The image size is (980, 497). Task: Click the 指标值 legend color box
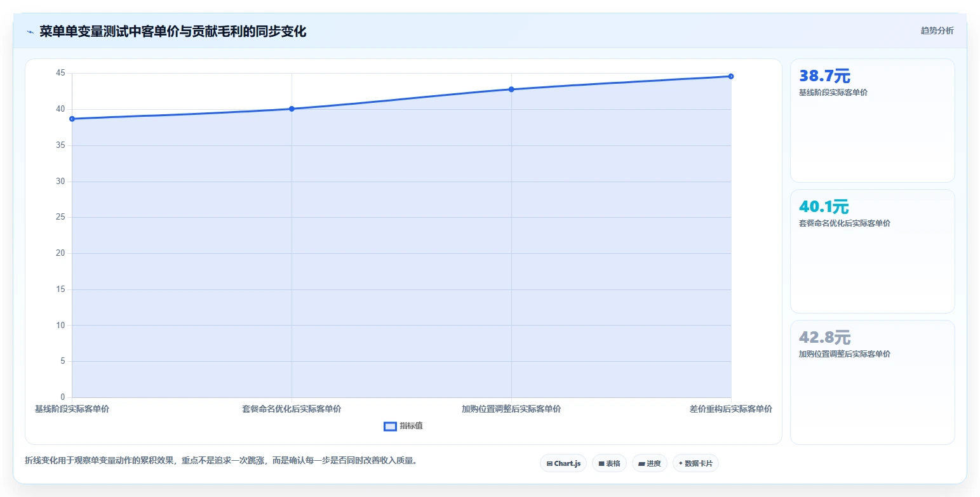pyautogui.click(x=390, y=426)
